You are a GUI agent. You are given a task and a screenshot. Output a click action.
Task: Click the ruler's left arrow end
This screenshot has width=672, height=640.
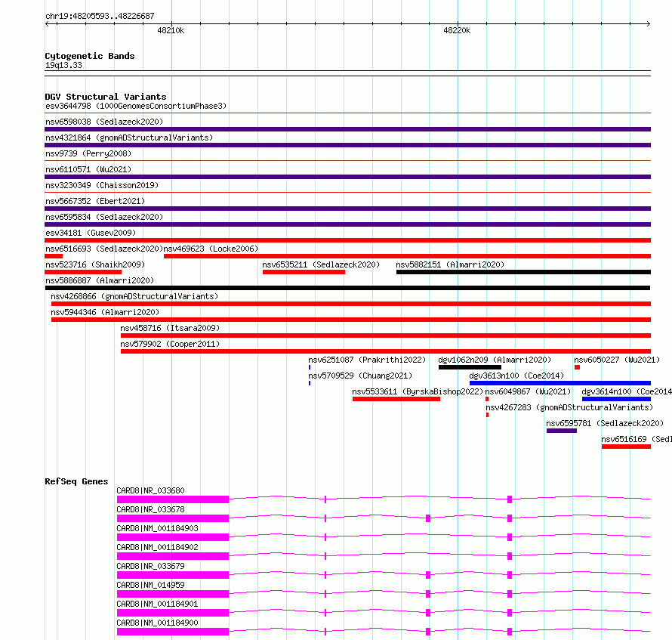point(48,24)
